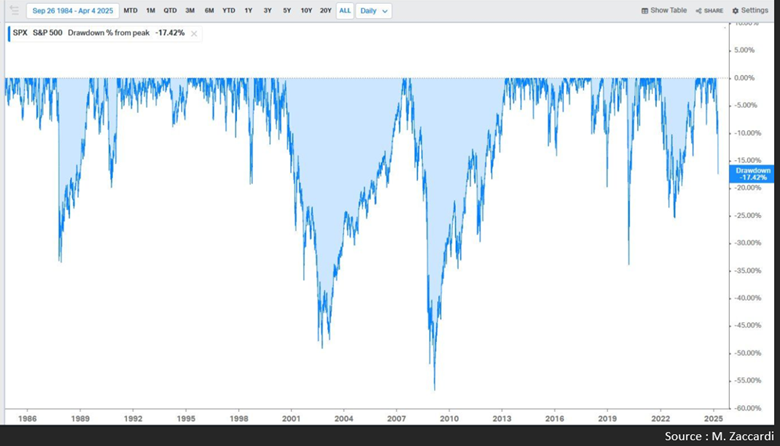The image size is (780, 446).
Task: Open the date range picker Sep 26 1984
Action: pyautogui.click(x=73, y=10)
